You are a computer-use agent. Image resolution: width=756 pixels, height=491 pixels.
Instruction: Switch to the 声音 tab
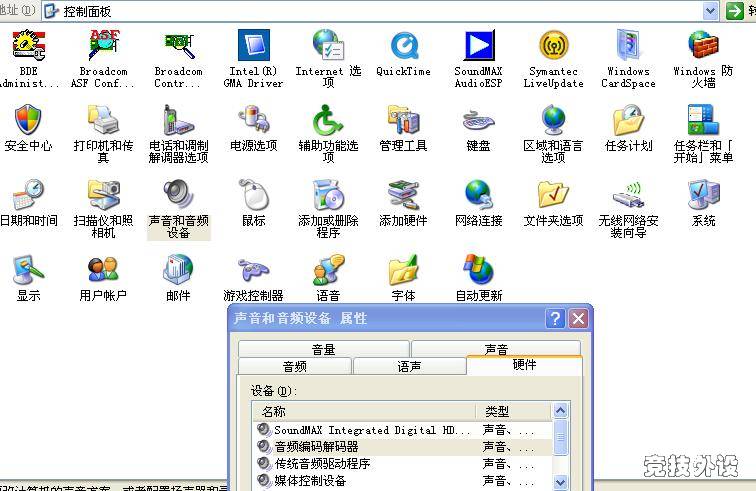coord(496,349)
